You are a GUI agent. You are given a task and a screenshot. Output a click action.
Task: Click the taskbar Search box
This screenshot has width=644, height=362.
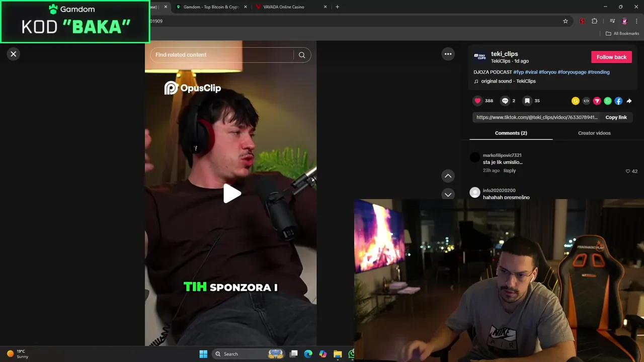tap(249, 354)
